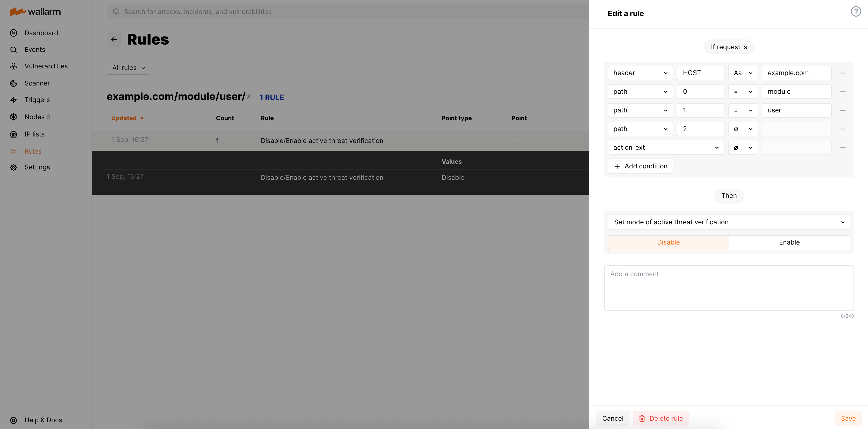The image size is (868, 429).
Task: Open the Vulnerabilities section
Action: (x=46, y=66)
